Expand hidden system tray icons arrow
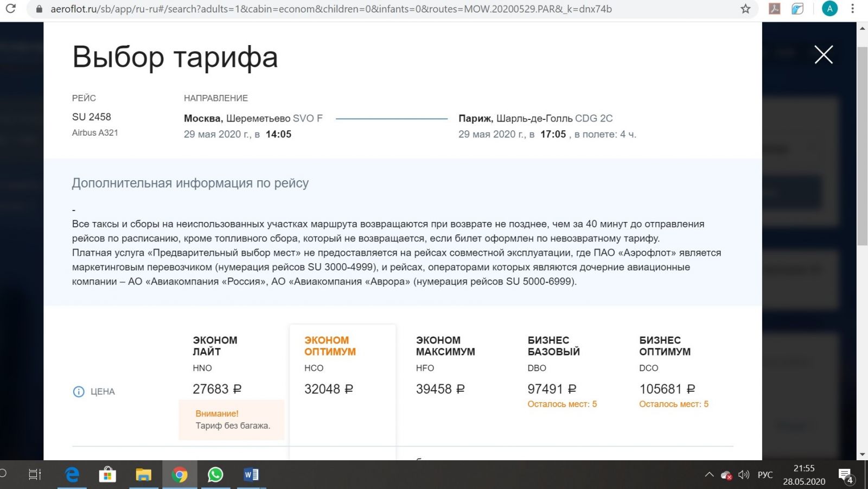This screenshot has height=489, width=868. coord(709,475)
